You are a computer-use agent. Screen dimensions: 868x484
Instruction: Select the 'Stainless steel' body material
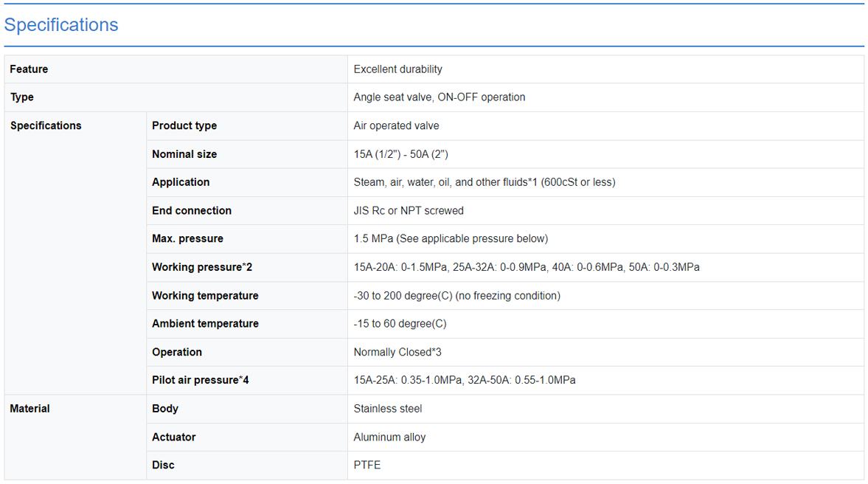(x=388, y=409)
